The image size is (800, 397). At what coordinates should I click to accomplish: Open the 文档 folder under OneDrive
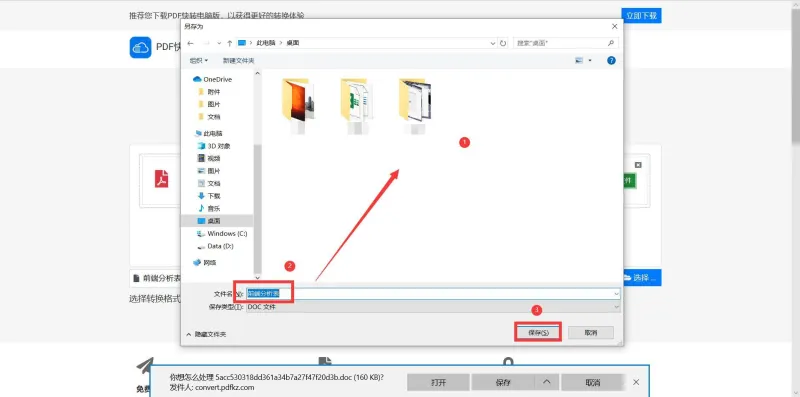(209, 117)
